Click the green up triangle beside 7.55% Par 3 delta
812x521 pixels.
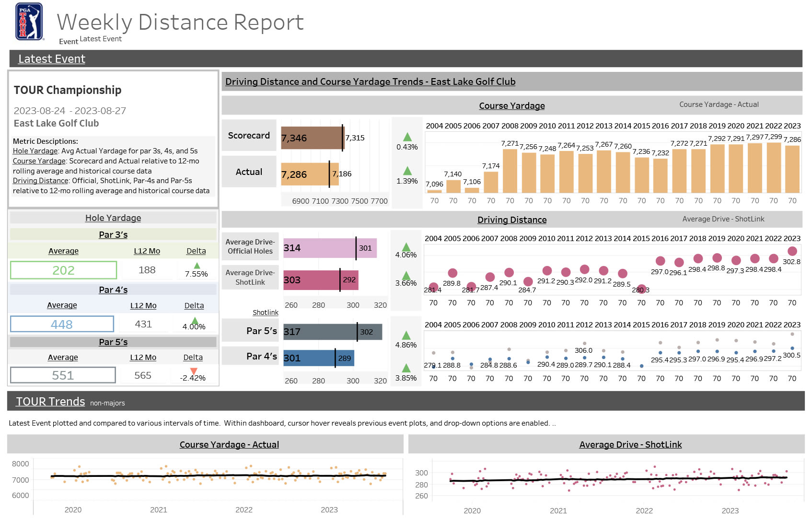pyautogui.click(x=196, y=266)
